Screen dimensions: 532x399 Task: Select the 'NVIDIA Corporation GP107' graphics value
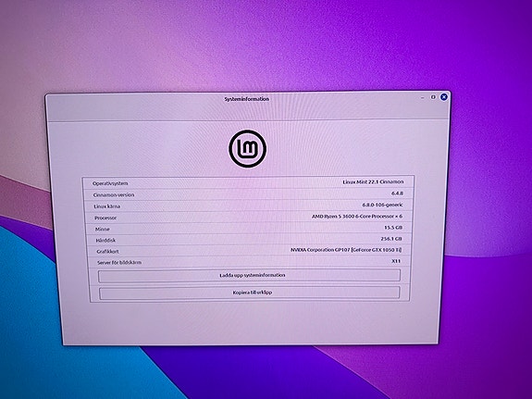coord(346,250)
